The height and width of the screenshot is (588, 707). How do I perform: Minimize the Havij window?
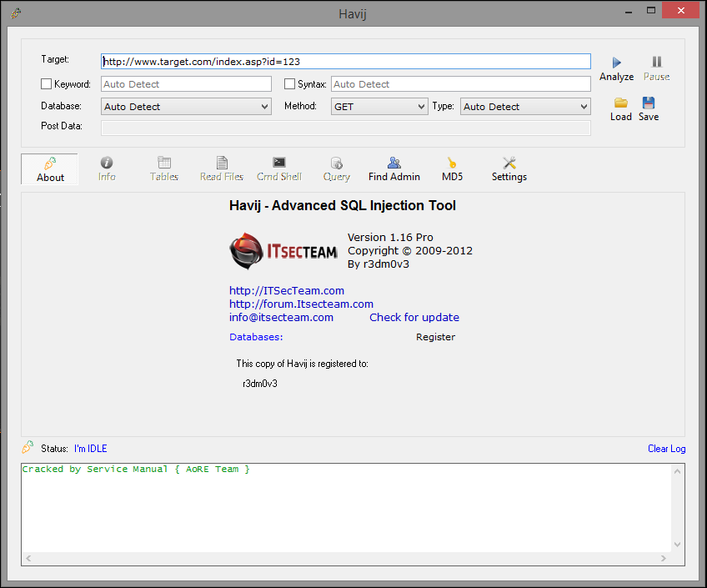pyautogui.click(x=629, y=11)
